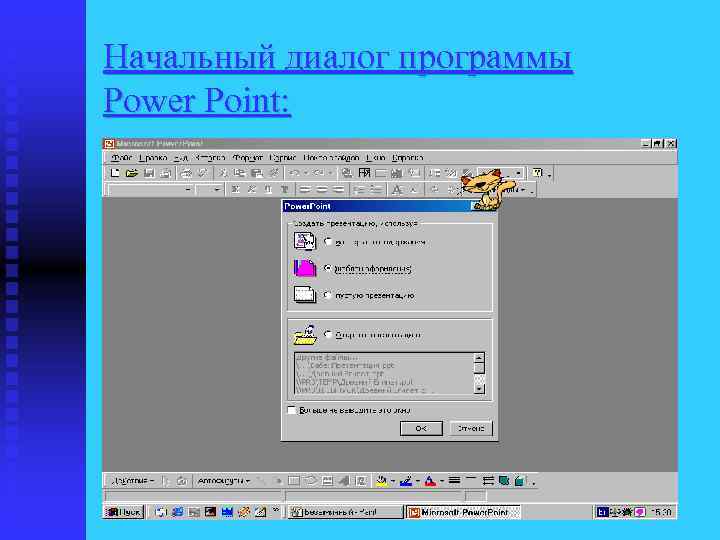
Task: Open the 'Формат' menu
Action: pyautogui.click(x=248, y=158)
